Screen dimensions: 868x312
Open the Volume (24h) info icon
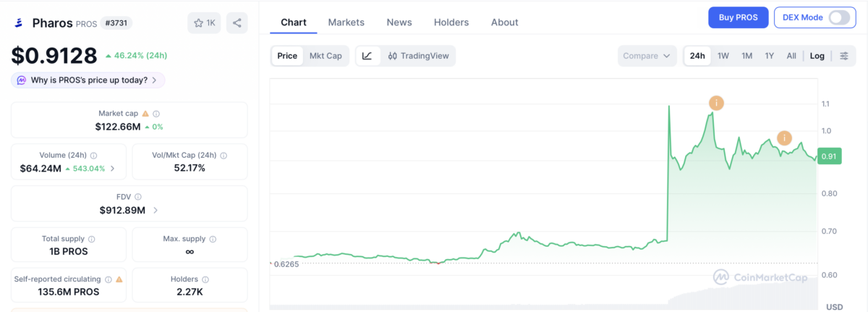[x=93, y=156]
